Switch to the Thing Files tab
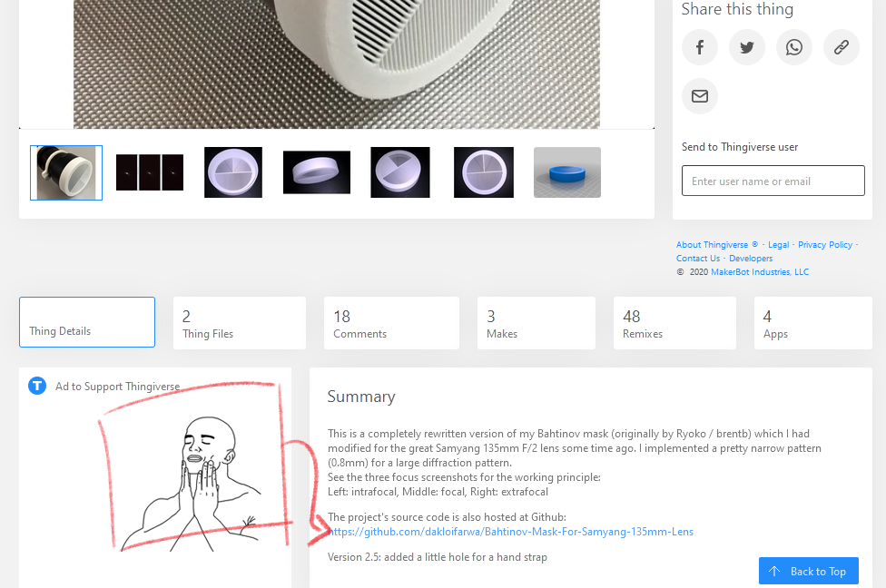886x588 pixels. click(x=240, y=323)
